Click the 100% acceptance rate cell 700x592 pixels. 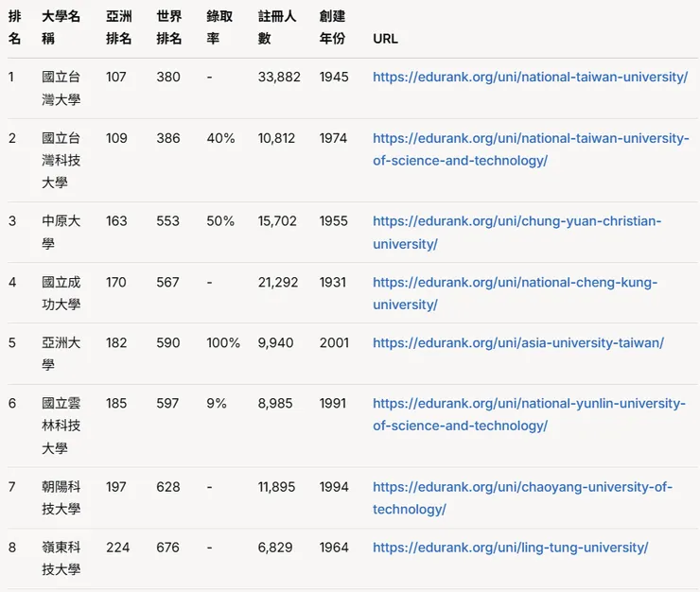[x=223, y=343]
